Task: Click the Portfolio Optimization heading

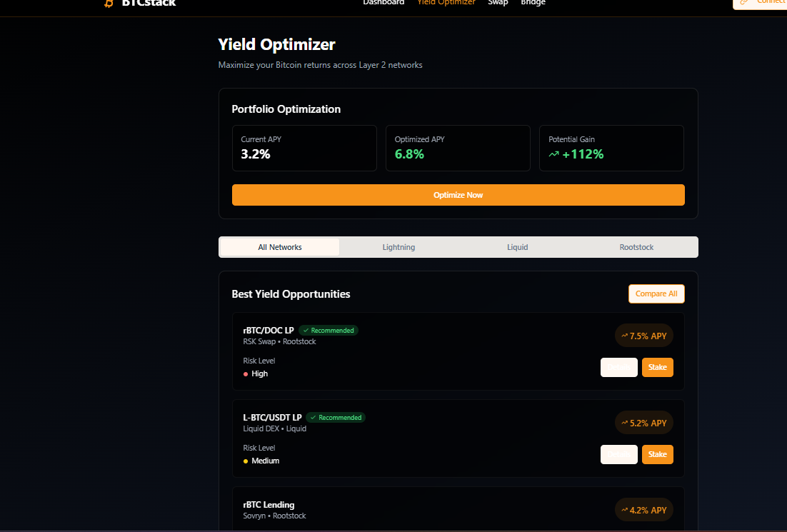Action: (286, 109)
